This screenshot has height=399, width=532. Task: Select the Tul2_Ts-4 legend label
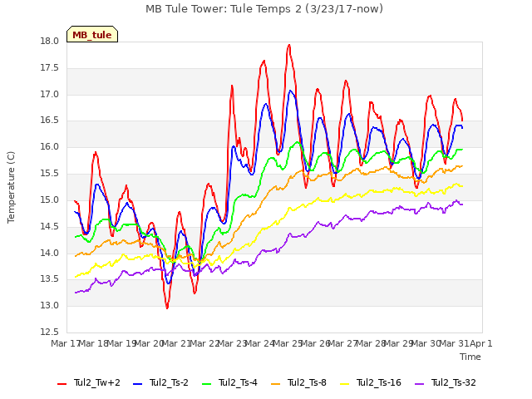pyautogui.click(x=238, y=382)
